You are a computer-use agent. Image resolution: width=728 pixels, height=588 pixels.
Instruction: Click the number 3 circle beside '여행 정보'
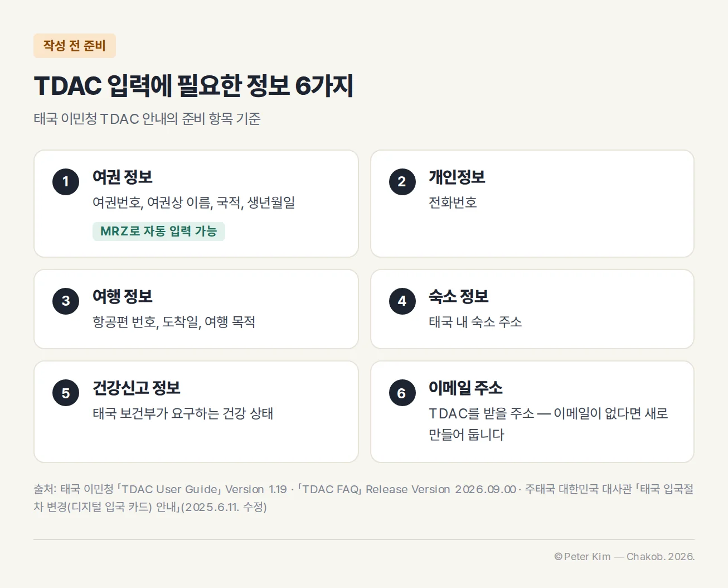(x=66, y=301)
